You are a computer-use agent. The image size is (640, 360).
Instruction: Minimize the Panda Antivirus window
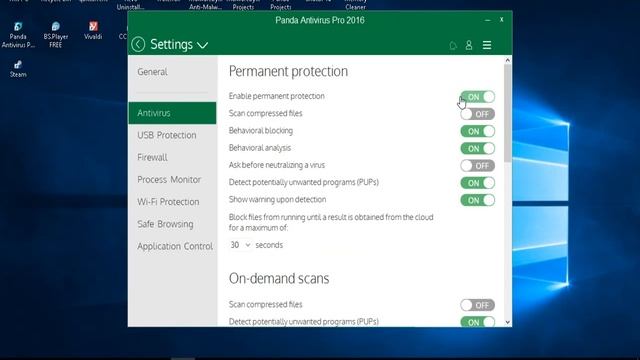(x=487, y=20)
